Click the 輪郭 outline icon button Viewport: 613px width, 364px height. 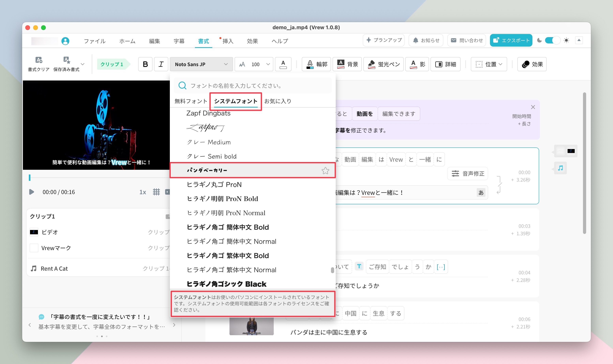[x=316, y=64]
